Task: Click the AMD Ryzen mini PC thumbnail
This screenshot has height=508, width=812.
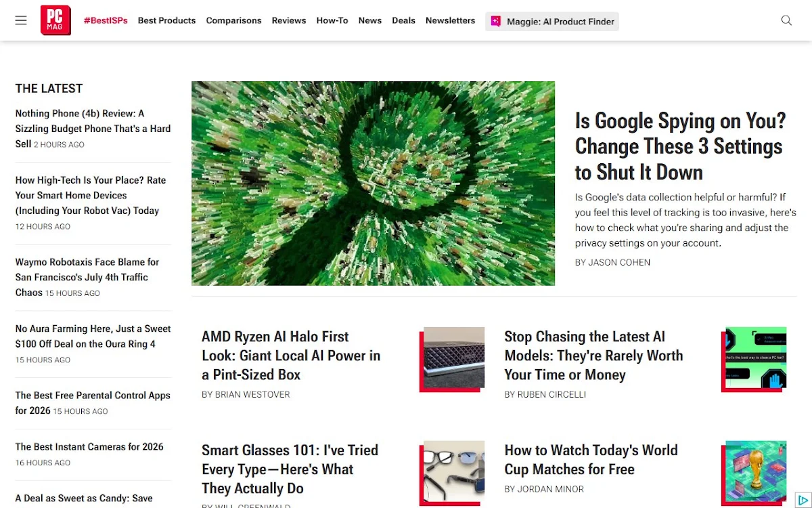Action: (453, 358)
